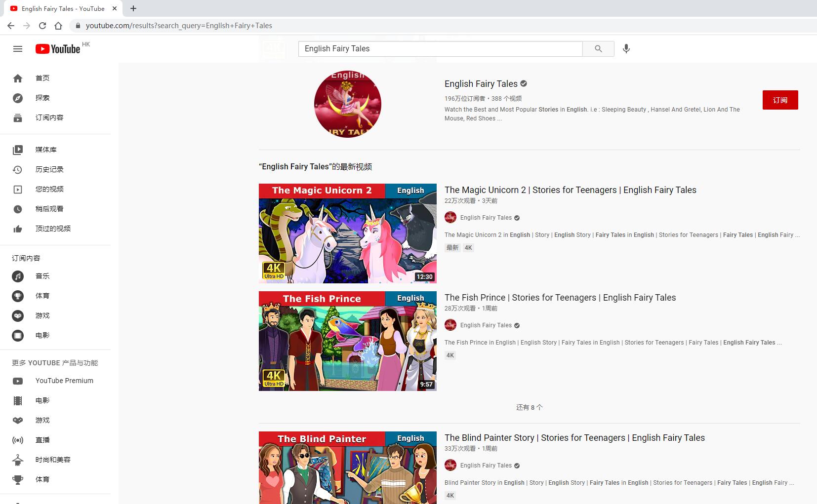Screen dimensions: 817x504
Task: Subscribe with the red 订阅 button
Action: click(x=780, y=100)
